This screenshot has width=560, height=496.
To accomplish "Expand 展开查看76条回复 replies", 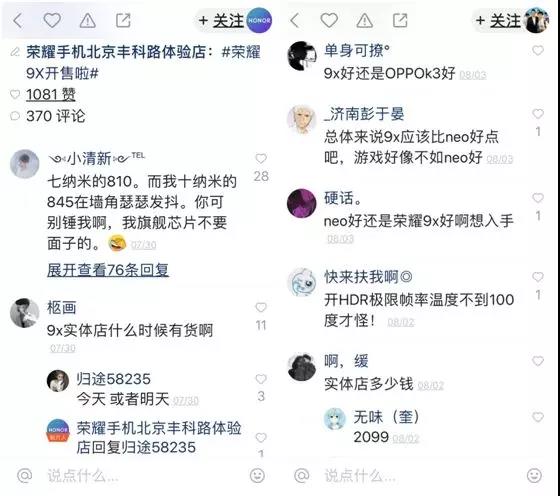I will click(108, 270).
